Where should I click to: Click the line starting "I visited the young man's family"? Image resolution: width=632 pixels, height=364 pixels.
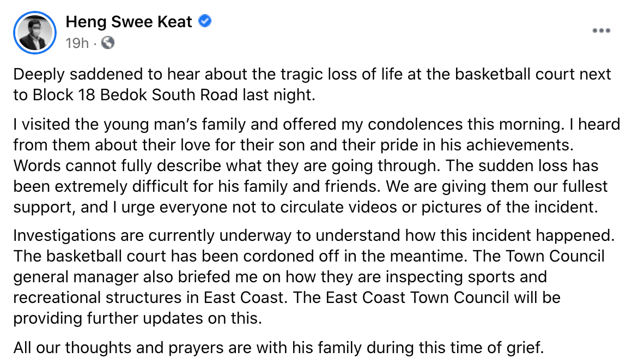pyautogui.click(x=316, y=124)
